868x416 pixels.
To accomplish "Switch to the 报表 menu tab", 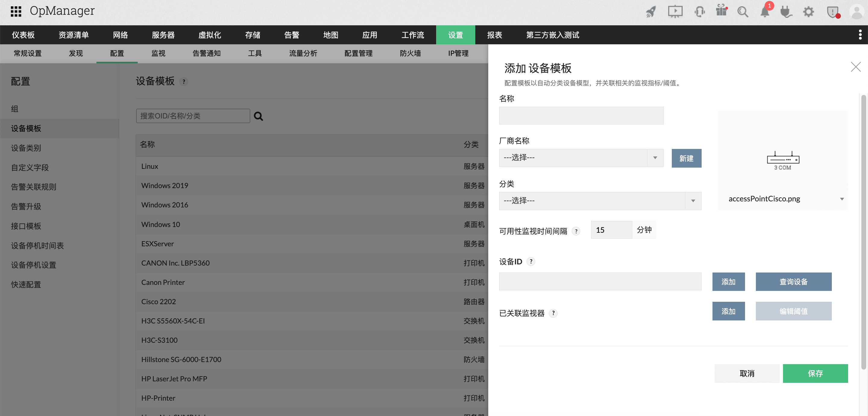I will coord(494,35).
